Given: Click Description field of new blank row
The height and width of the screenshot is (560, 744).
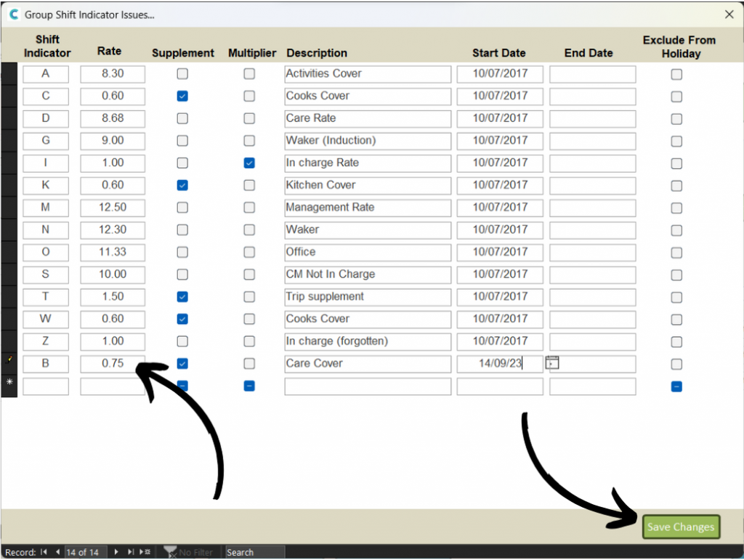Looking at the screenshot, I should [x=368, y=386].
